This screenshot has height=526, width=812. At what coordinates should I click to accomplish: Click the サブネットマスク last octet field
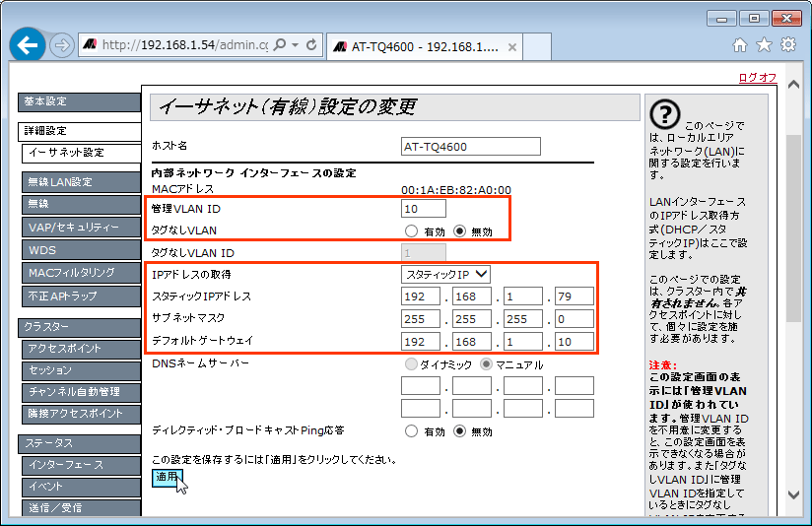pyautogui.click(x=575, y=319)
